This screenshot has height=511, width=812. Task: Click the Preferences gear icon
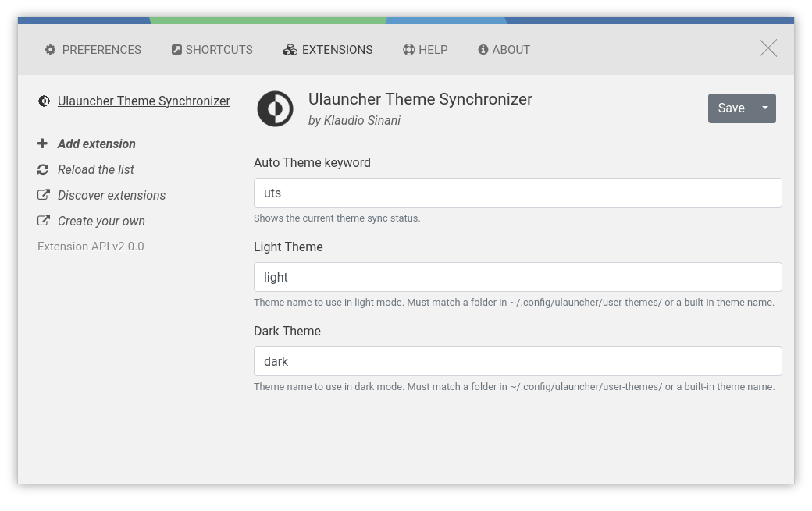(50, 50)
